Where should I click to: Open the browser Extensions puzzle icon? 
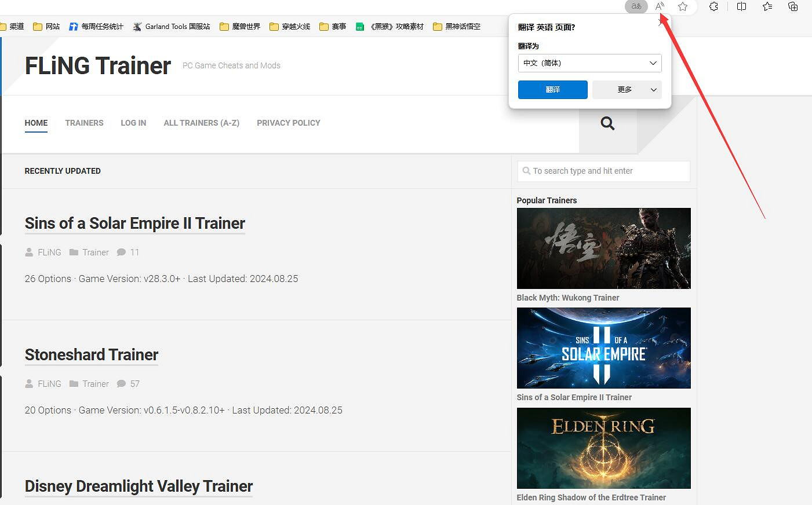[x=713, y=6]
